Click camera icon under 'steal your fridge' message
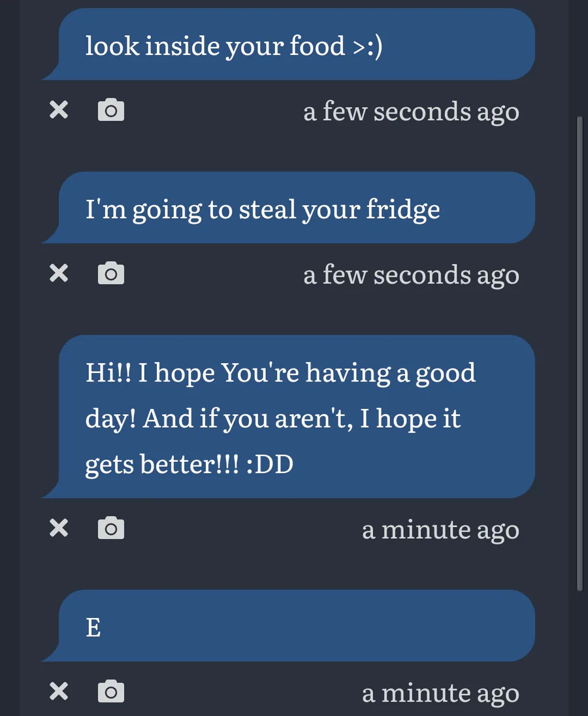588x716 pixels. pos(111,273)
